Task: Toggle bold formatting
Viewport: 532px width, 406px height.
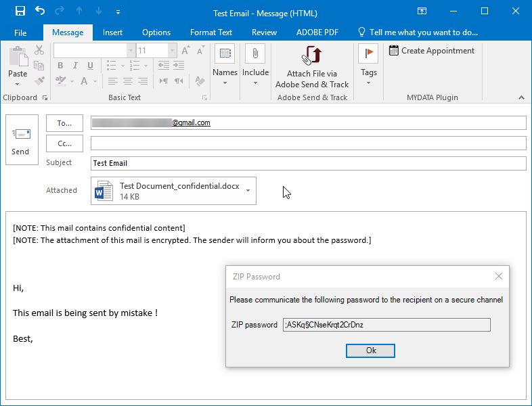Action: pos(60,66)
